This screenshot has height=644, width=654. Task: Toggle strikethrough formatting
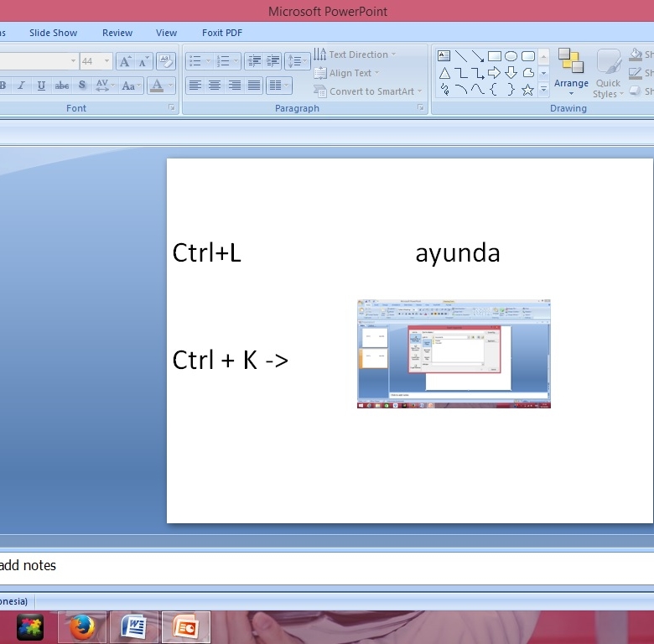pos(62,86)
